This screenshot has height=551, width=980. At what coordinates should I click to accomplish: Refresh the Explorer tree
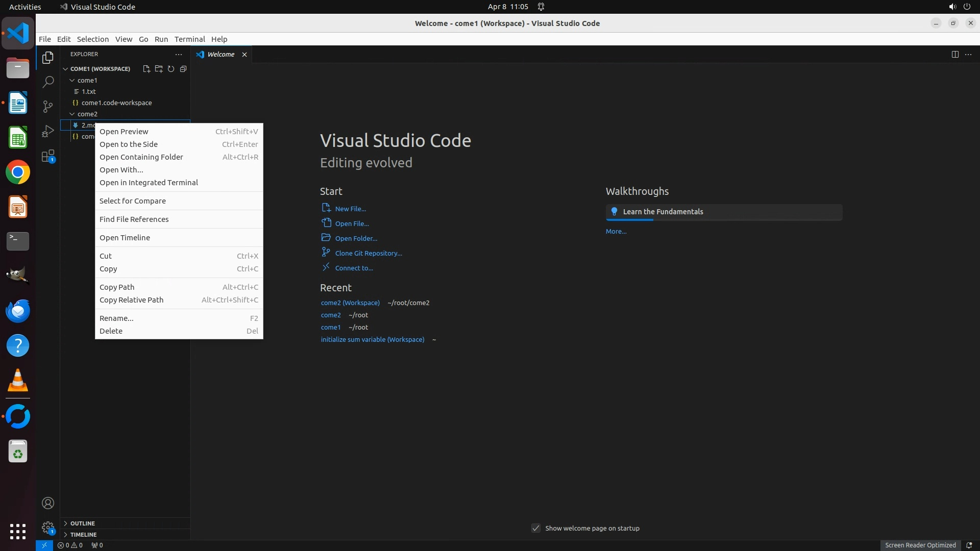(171, 69)
